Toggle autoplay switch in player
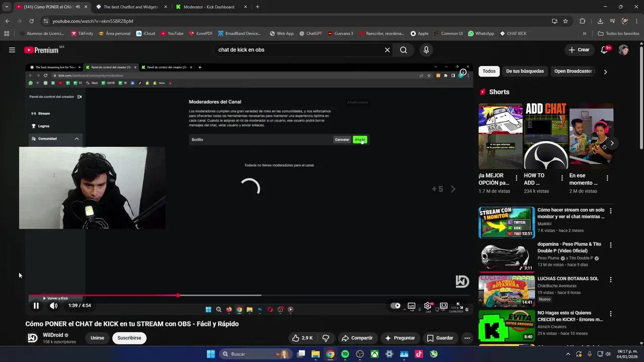The image size is (644, 362). tap(396, 306)
